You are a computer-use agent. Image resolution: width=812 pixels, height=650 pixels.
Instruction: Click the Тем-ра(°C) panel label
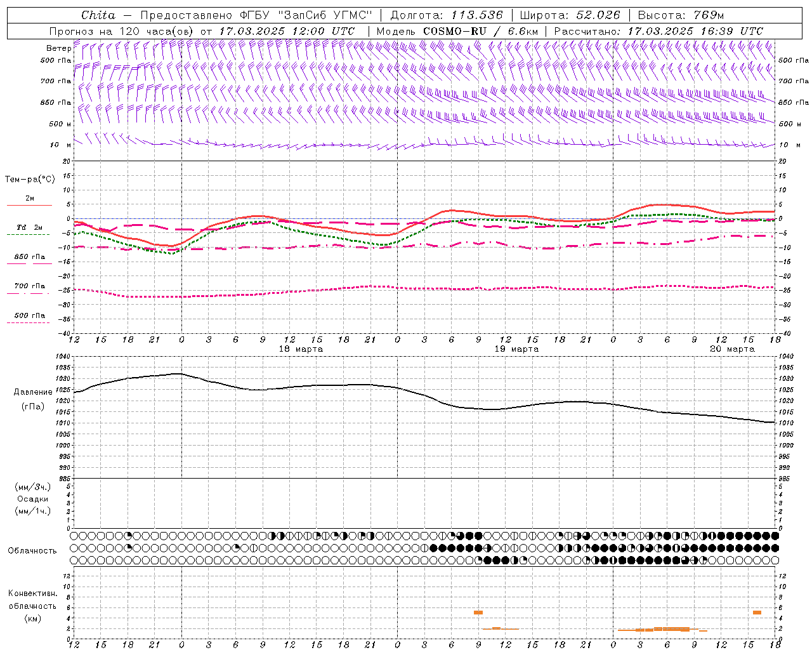[30, 180]
